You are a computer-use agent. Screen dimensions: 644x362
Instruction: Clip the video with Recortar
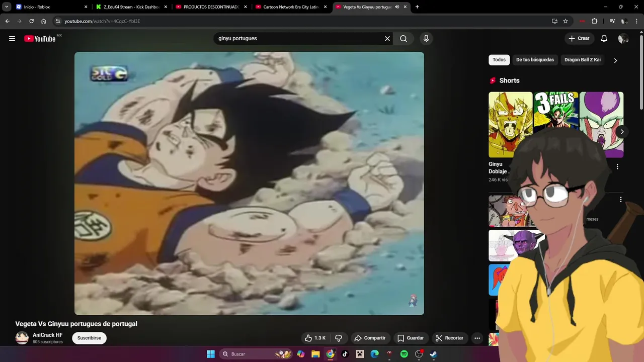point(450,338)
